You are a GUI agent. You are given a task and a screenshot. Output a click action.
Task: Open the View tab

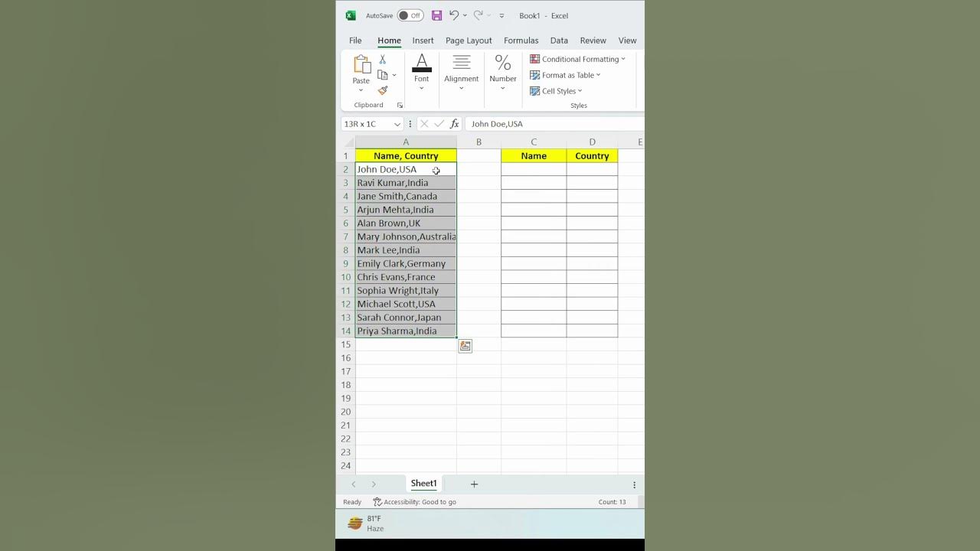coord(627,41)
